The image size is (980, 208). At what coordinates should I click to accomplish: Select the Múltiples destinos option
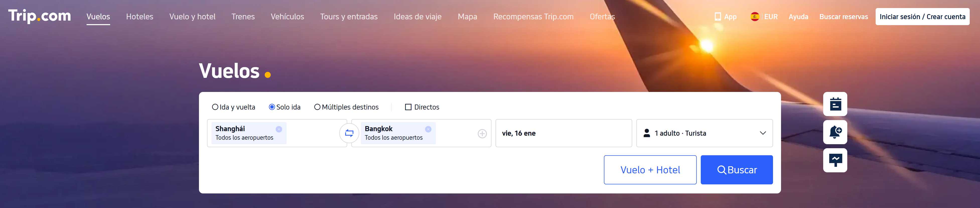click(x=317, y=107)
